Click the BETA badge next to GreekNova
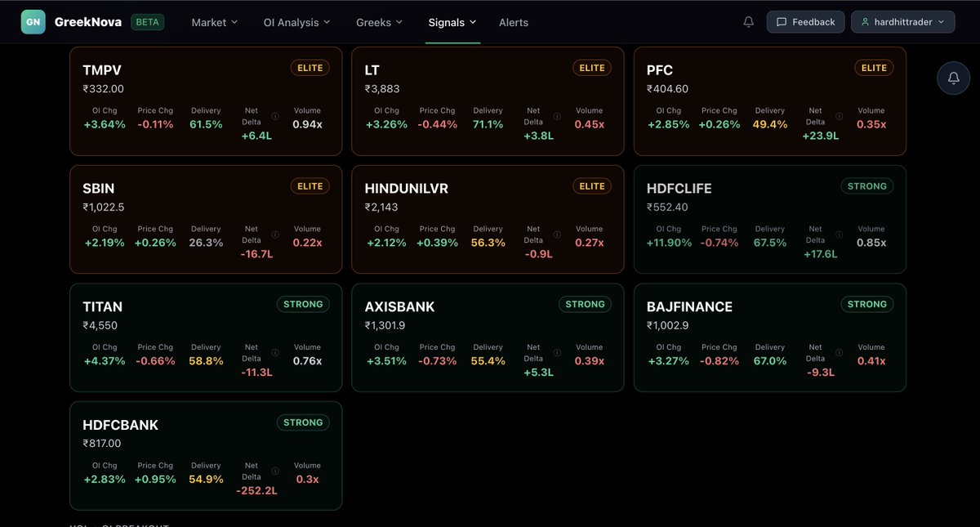Screen dimensions: 980x527 (x=148, y=22)
